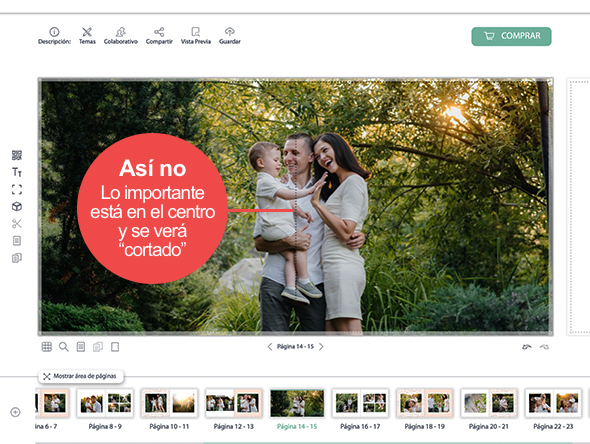Select the Página 6 - 7 thumbnail
The width and height of the screenshot is (590, 444).
point(52,403)
